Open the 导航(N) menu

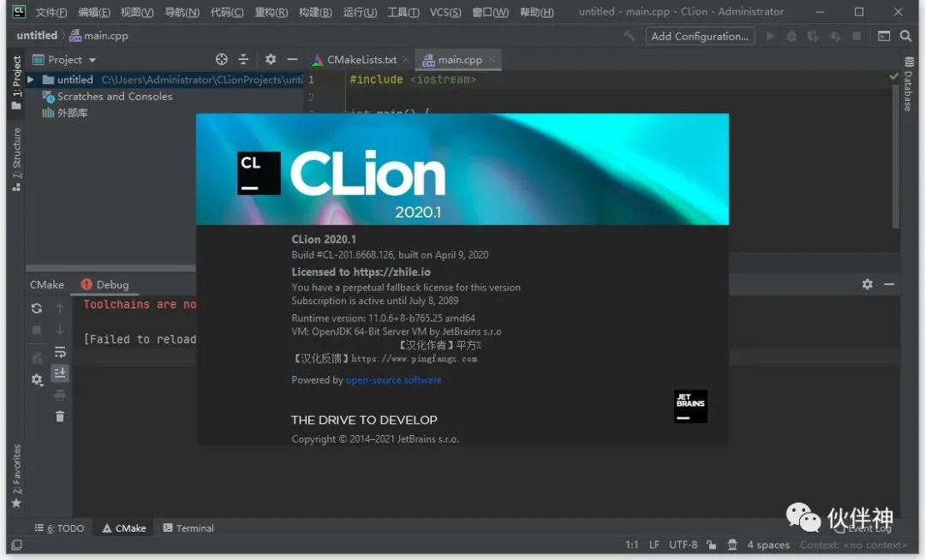tap(182, 12)
